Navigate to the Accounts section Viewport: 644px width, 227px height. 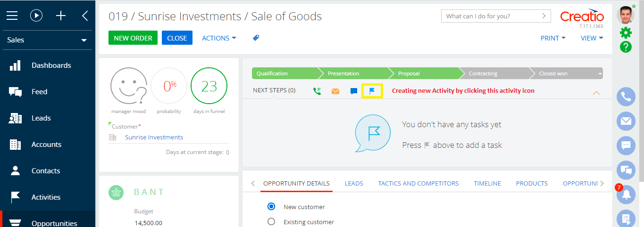pyautogui.click(x=46, y=145)
